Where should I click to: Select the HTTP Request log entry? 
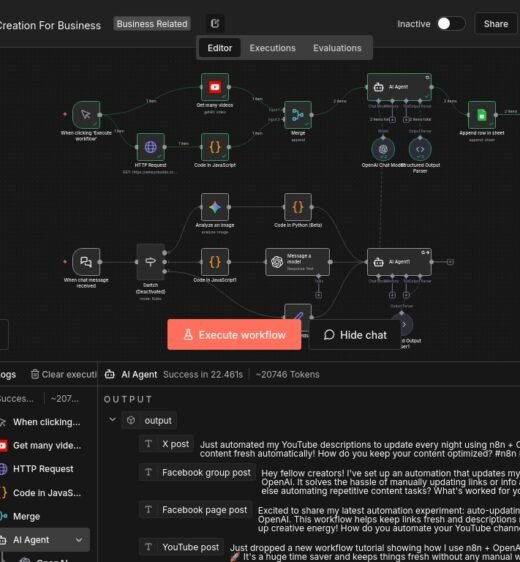tap(45, 469)
